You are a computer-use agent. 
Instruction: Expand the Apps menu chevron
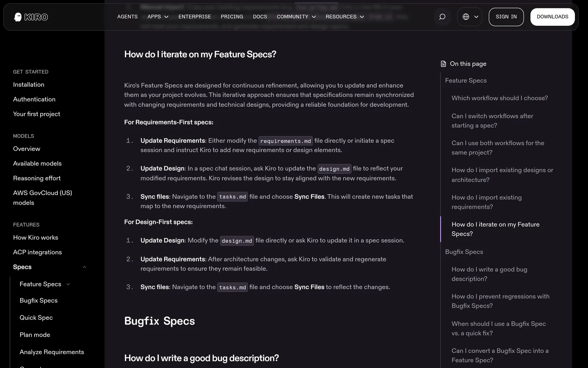166,17
